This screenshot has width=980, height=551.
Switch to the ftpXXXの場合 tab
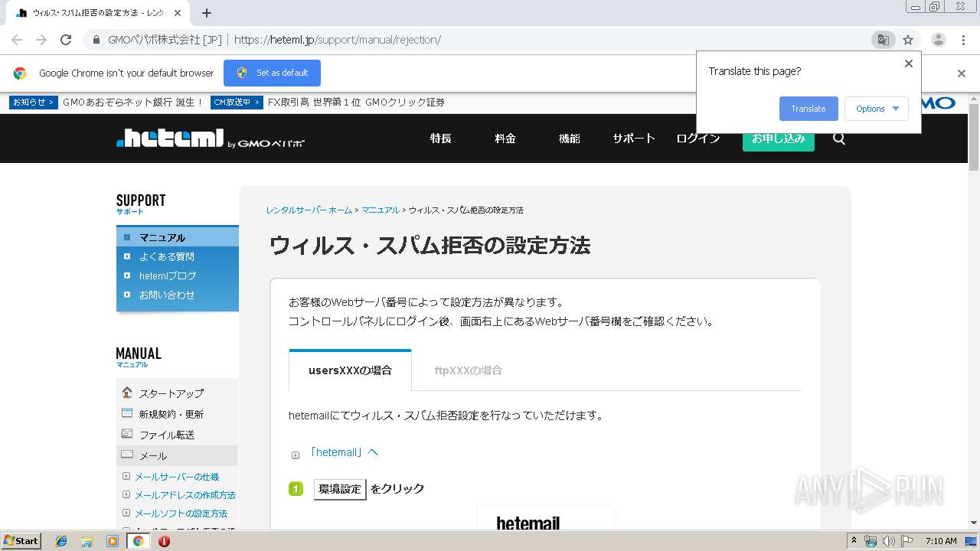pos(469,370)
